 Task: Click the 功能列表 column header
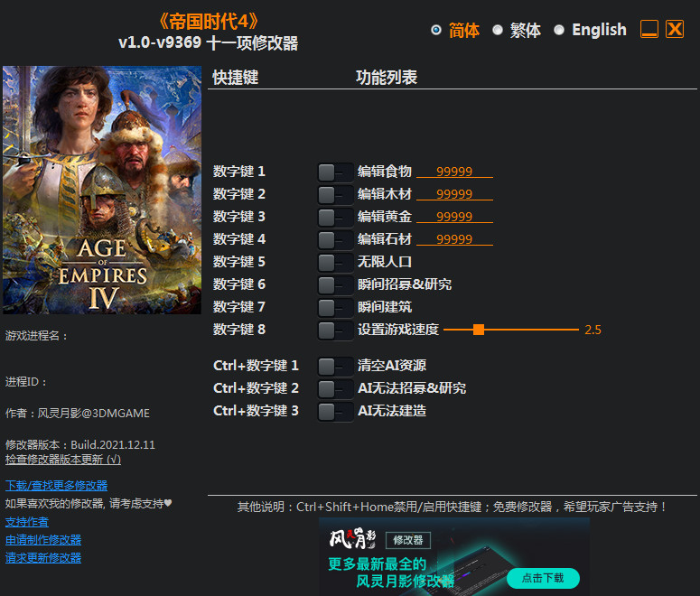[x=387, y=78]
